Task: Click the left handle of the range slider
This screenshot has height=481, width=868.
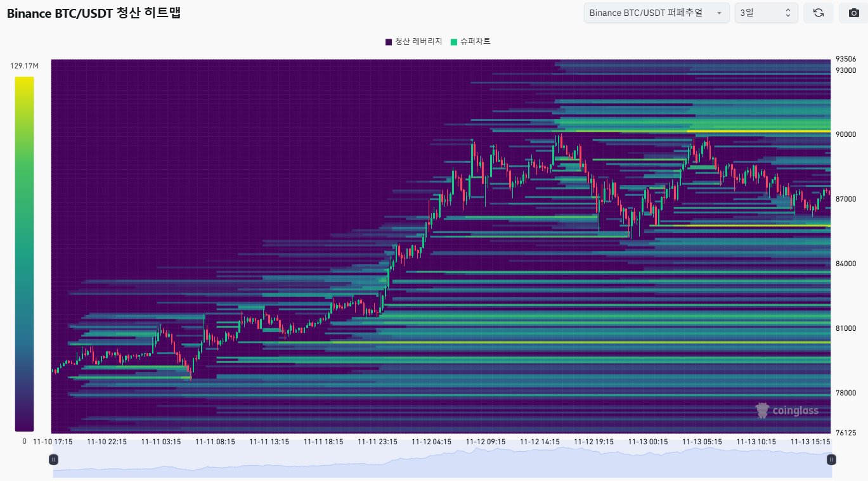Action: (54, 459)
